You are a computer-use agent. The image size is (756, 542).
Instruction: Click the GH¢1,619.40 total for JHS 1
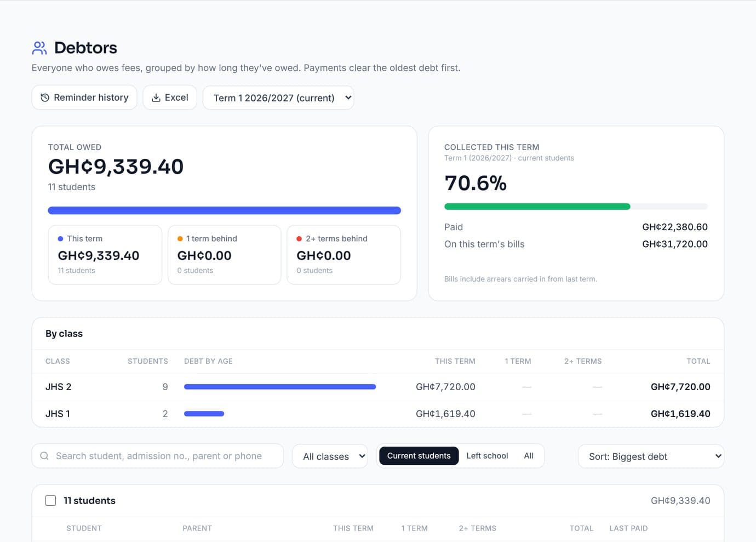tap(680, 414)
